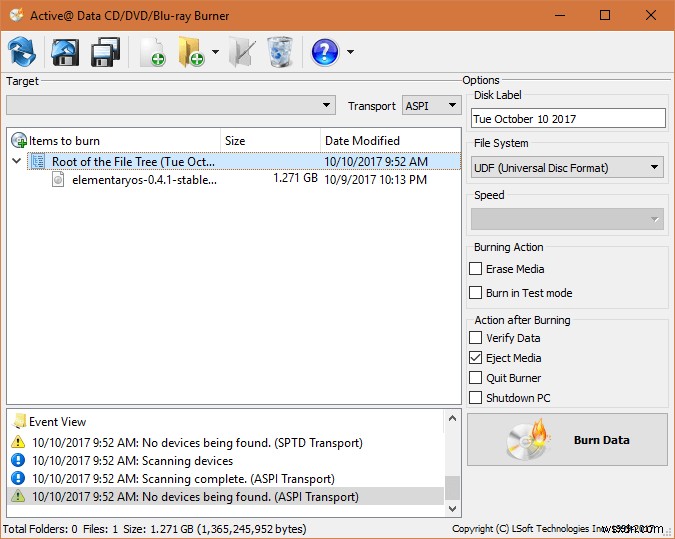Click the 1.271 GB size cell
The height and width of the screenshot is (539, 675).
point(295,178)
